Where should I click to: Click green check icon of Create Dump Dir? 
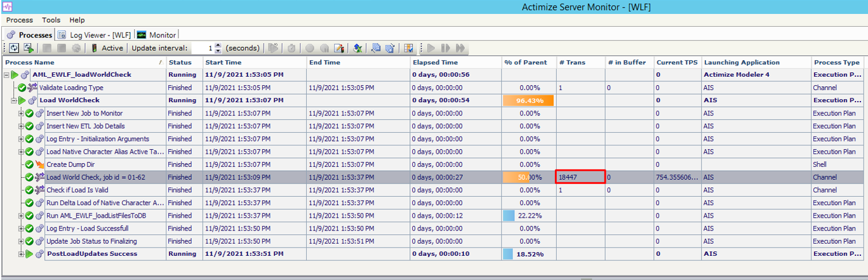[x=29, y=164]
